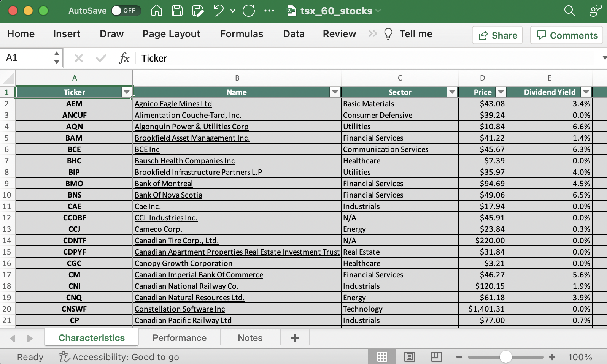The height and width of the screenshot is (364, 607).
Task: Click the Insert Function fx icon
Action: pyautogui.click(x=124, y=58)
